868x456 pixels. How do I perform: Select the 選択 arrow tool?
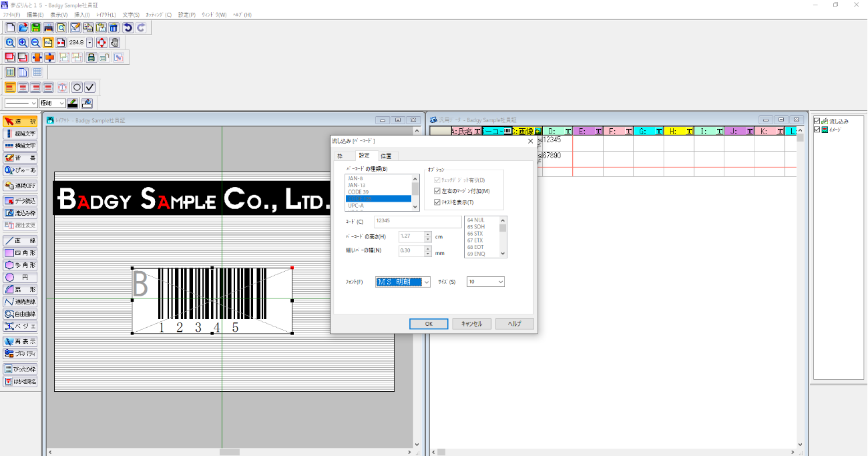(x=20, y=122)
